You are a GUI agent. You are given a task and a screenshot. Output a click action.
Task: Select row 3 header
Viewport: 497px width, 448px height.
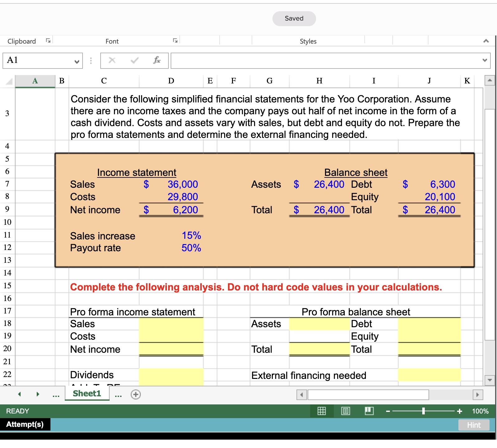[7, 114]
